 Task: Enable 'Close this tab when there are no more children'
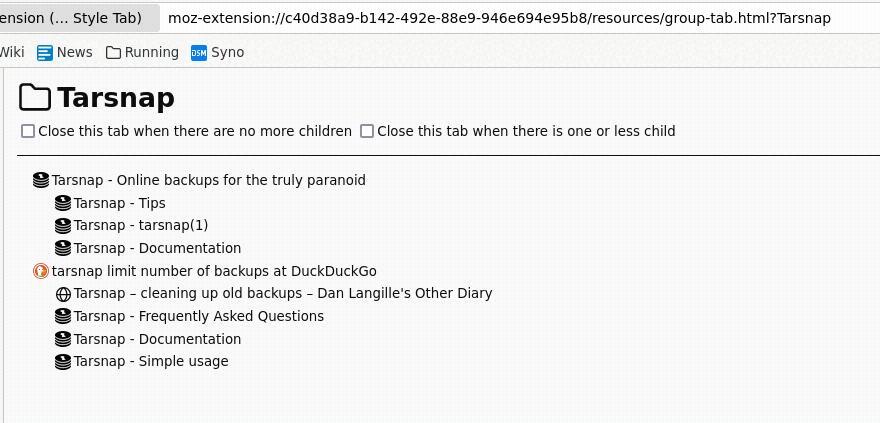point(28,131)
